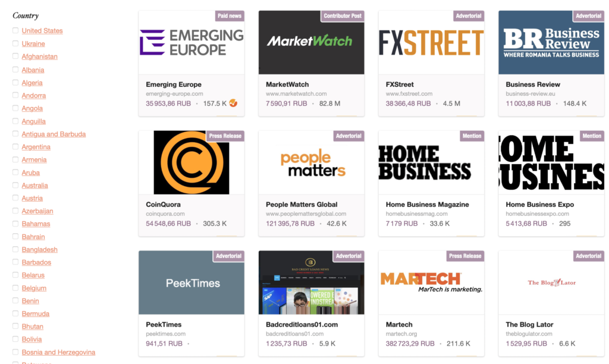Enable the Belgium country checkbox
The width and height of the screenshot is (609, 364).
(15, 288)
